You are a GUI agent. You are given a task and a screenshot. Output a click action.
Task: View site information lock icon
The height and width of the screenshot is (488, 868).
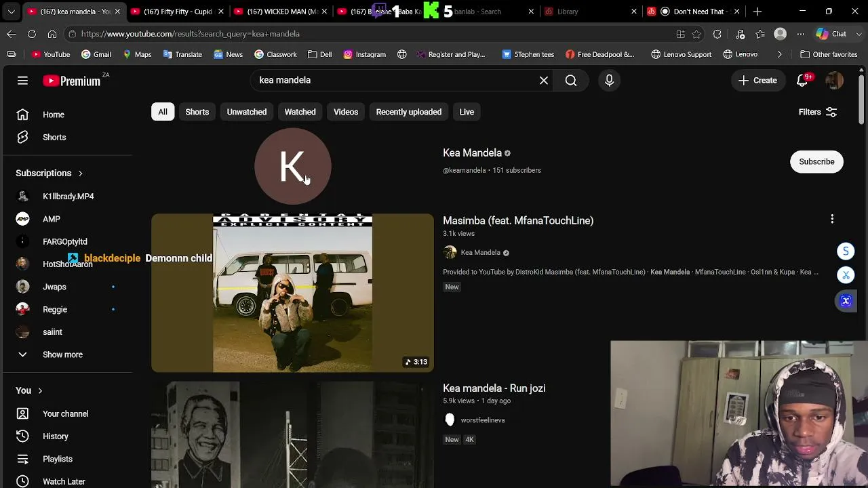point(72,34)
